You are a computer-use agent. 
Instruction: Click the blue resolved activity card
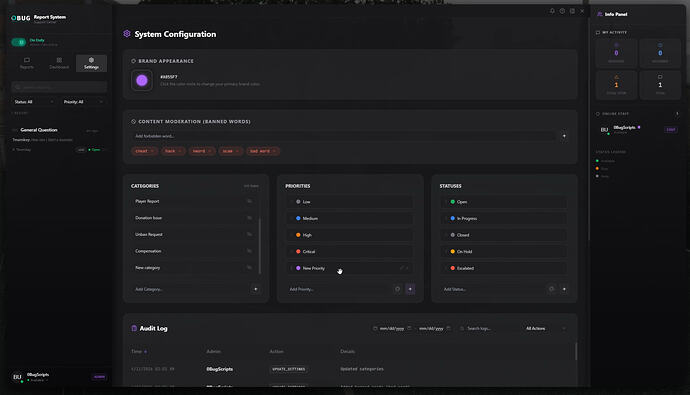pos(660,52)
